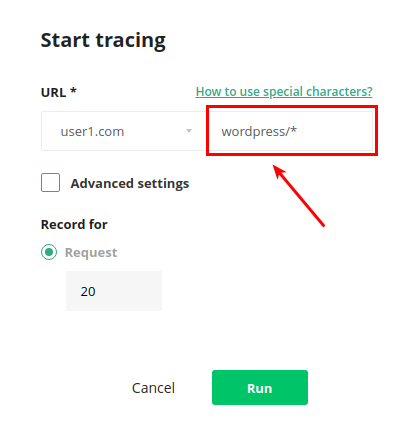The height and width of the screenshot is (434, 413).
Task: Cancel the Start tracing dialog
Action: pos(153,388)
